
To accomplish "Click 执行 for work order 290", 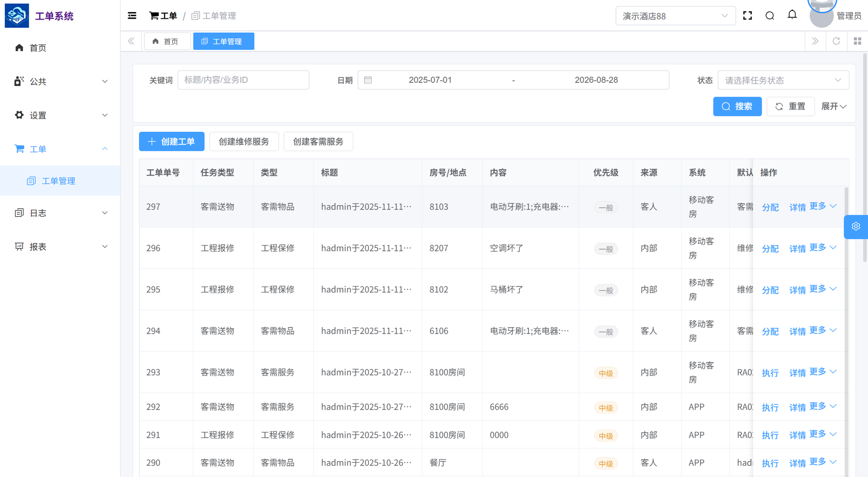I will coord(770,463).
